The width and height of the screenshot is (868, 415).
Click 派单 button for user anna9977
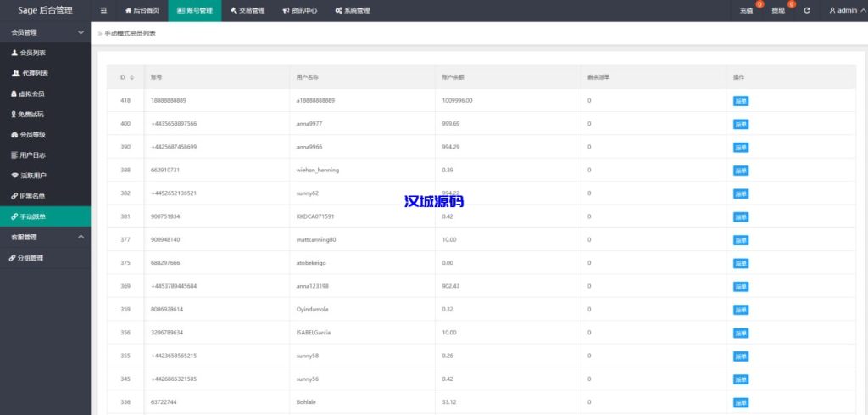coord(741,124)
